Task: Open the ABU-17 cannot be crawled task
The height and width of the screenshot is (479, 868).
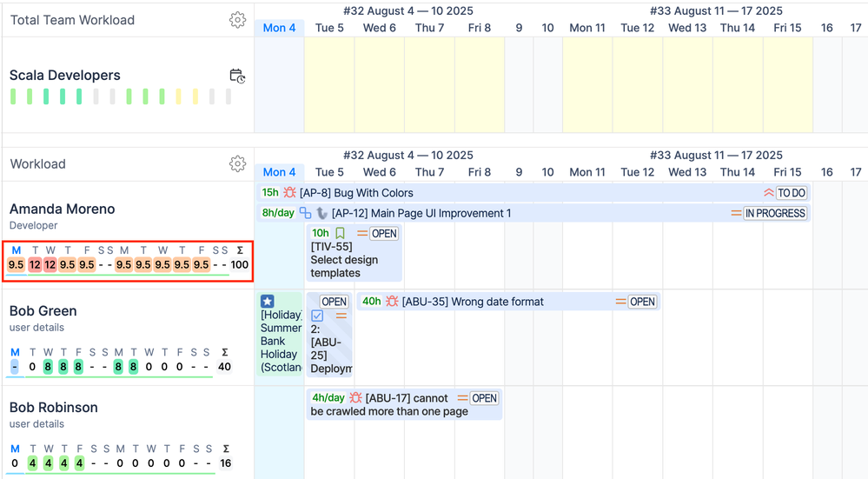Action: (404, 404)
